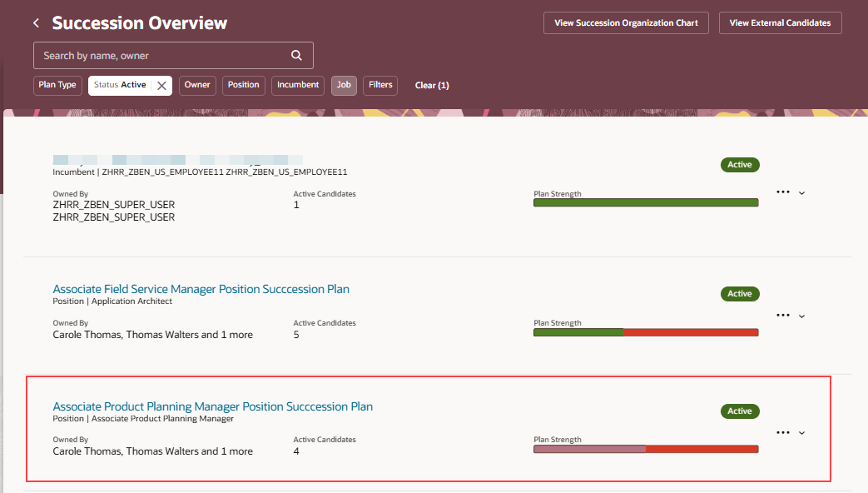Click Active badge on Field Service Manager plan
The width and height of the screenshot is (868, 493).
(x=740, y=294)
